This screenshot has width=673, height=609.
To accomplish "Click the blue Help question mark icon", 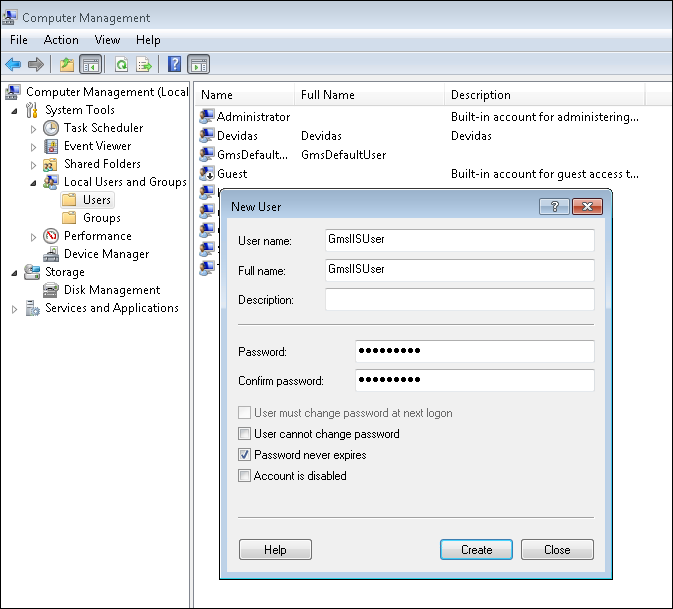I will (175, 65).
